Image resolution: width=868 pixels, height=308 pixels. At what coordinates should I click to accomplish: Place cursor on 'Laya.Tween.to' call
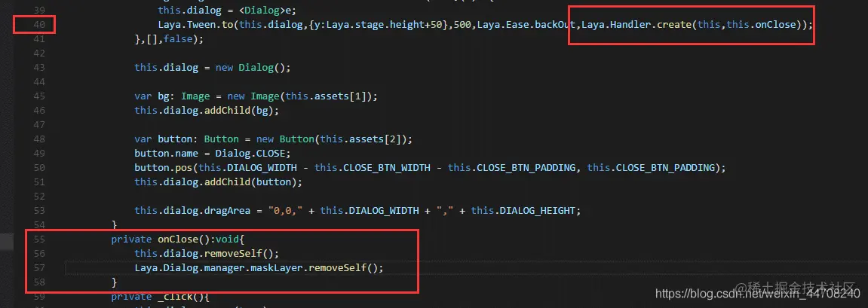coord(195,25)
